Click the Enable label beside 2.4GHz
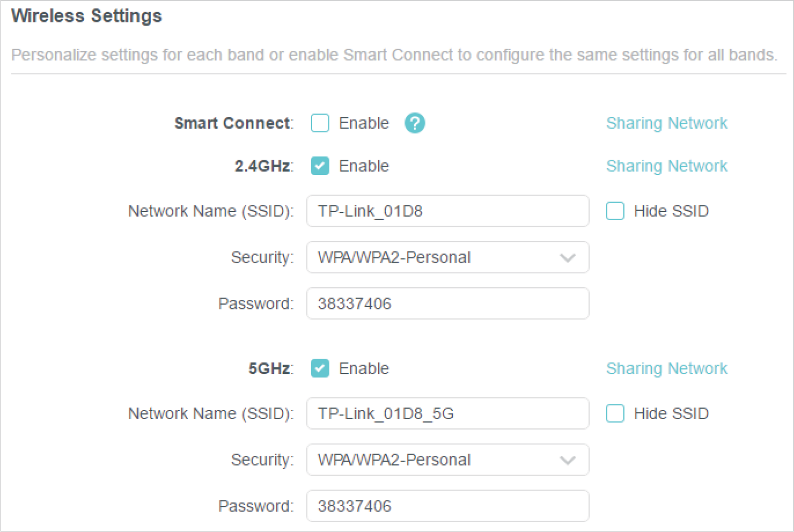The width and height of the screenshot is (794, 532). click(364, 166)
